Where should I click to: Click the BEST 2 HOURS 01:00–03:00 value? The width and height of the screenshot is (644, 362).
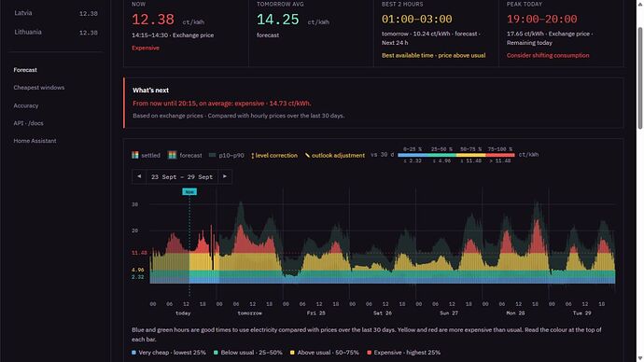417,19
